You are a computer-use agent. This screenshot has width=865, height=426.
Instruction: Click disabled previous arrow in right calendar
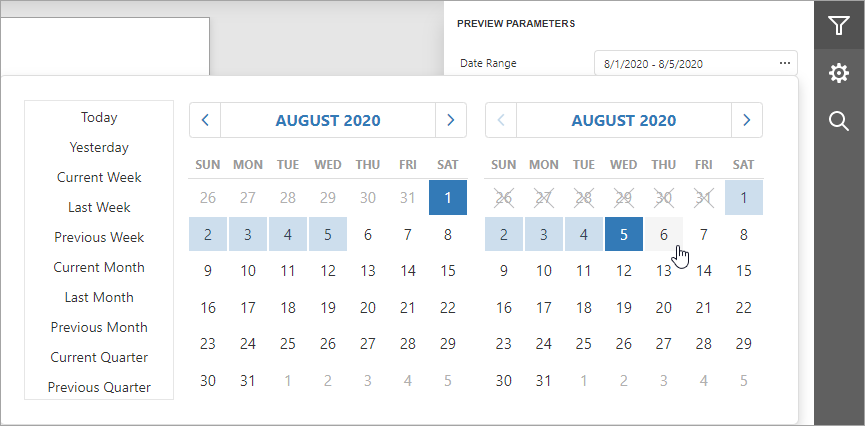501,120
